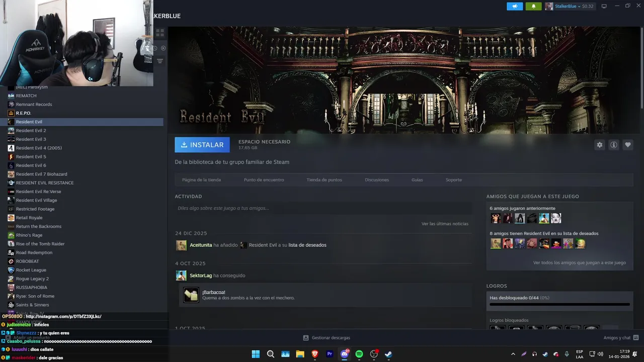The height and width of the screenshot is (362, 644).
Task: Click the Resident Evil Re:Verse game icon
Action: tap(11, 192)
